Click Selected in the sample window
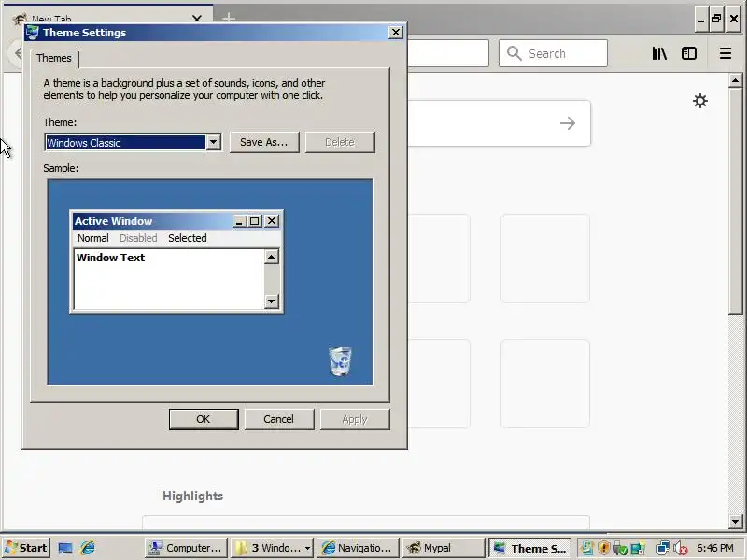747x560 pixels. (188, 238)
